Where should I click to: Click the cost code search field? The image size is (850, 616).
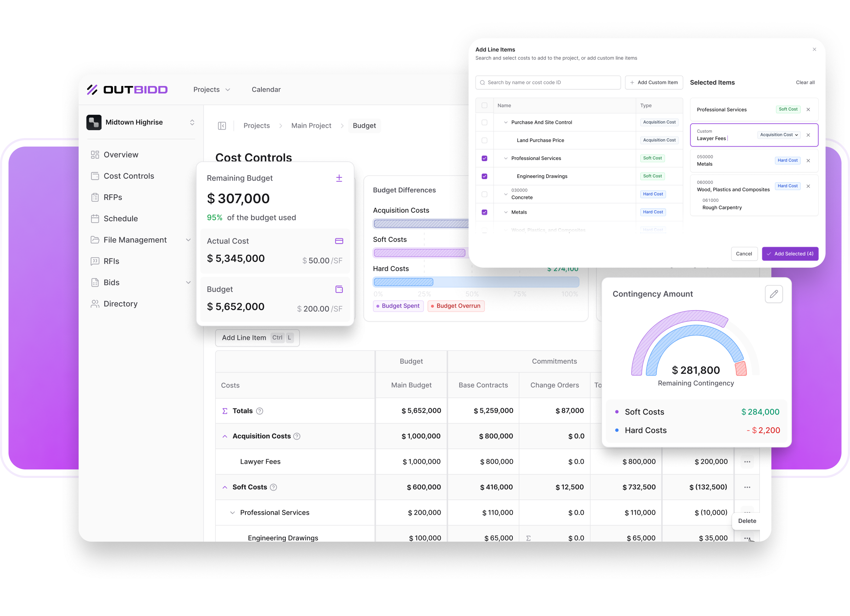click(x=548, y=83)
